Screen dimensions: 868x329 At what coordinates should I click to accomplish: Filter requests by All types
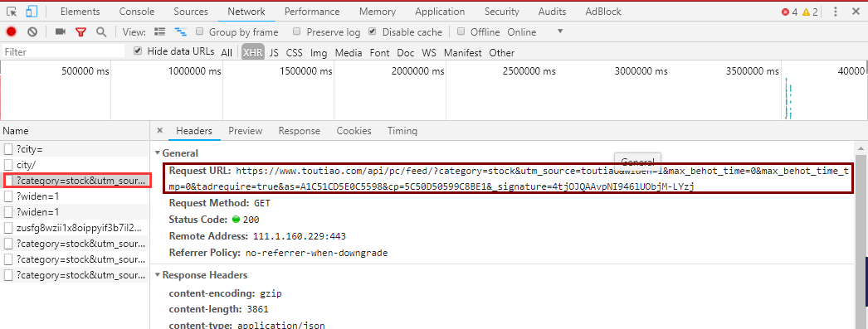click(227, 52)
